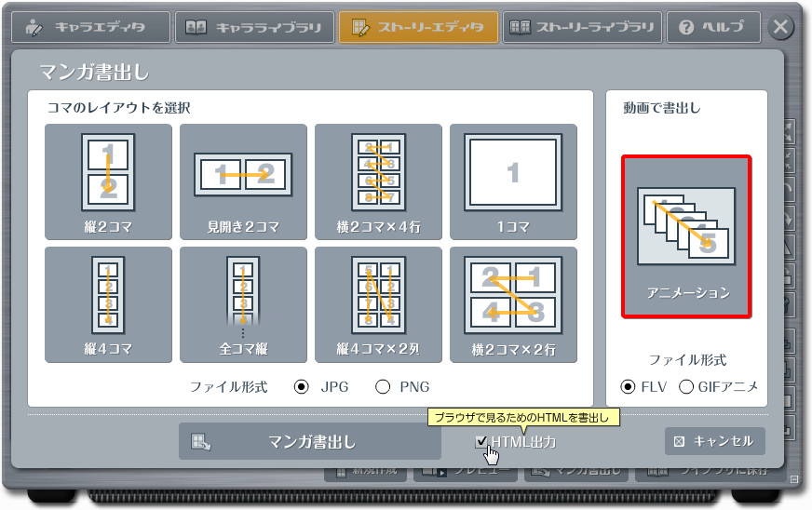
Task: Click the マンガ書出し export button
Action: point(310,442)
